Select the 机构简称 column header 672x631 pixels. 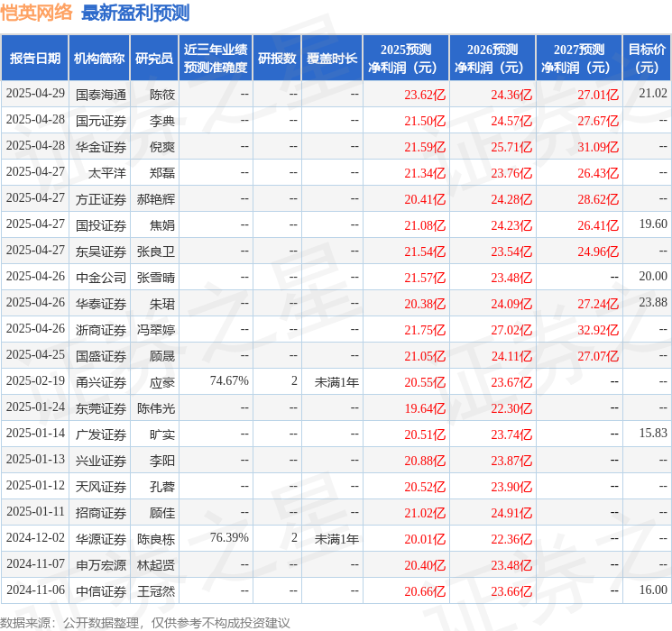tap(99, 59)
